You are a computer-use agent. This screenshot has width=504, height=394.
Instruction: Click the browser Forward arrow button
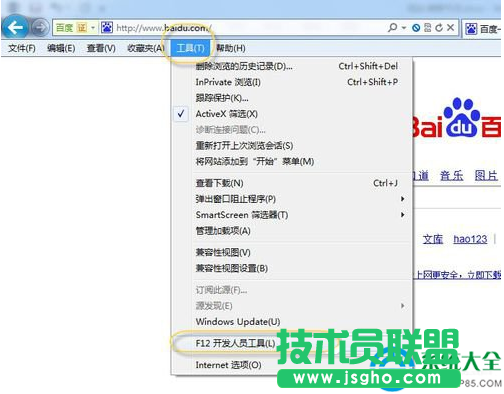[41, 28]
